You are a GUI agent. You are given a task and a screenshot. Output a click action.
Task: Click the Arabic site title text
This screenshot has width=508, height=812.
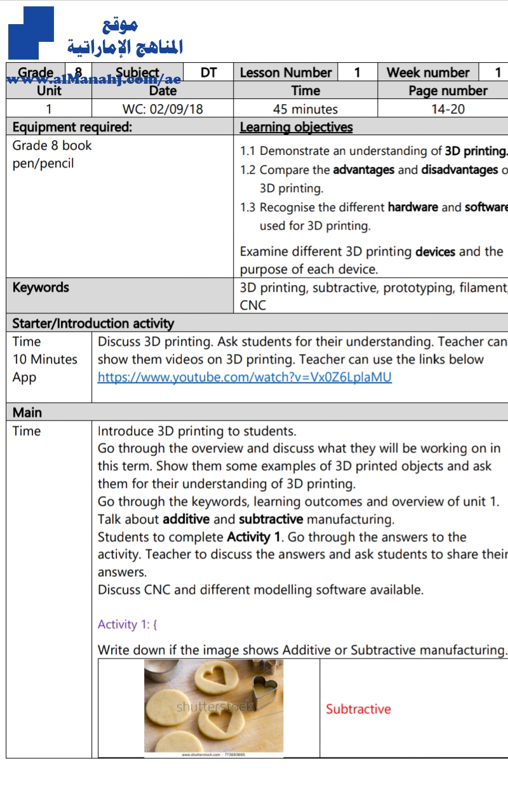click(125, 37)
